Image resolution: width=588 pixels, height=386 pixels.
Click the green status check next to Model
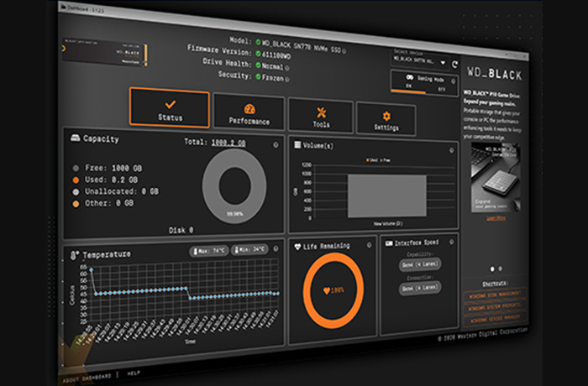(258, 42)
